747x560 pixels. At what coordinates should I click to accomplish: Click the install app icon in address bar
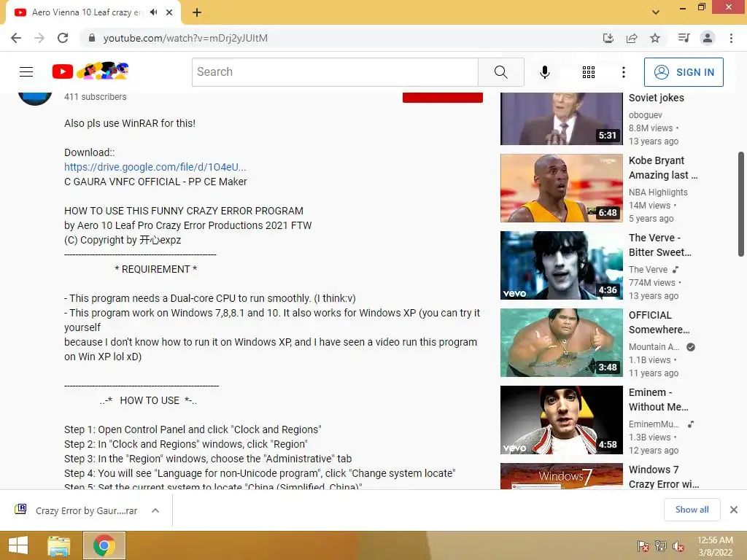608,38
